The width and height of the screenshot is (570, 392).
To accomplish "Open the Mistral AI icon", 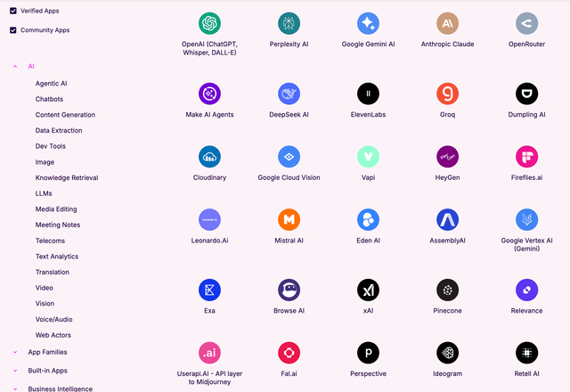I will [289, 220].
